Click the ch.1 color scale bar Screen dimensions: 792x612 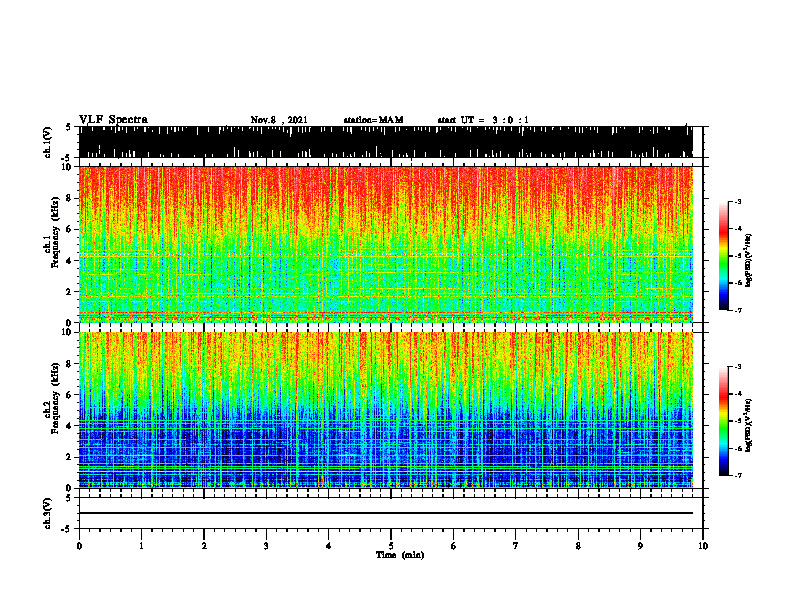[723, 256]
